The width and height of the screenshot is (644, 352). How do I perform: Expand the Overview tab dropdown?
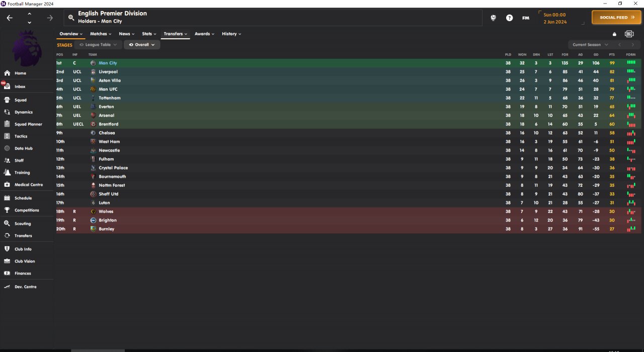70,34
